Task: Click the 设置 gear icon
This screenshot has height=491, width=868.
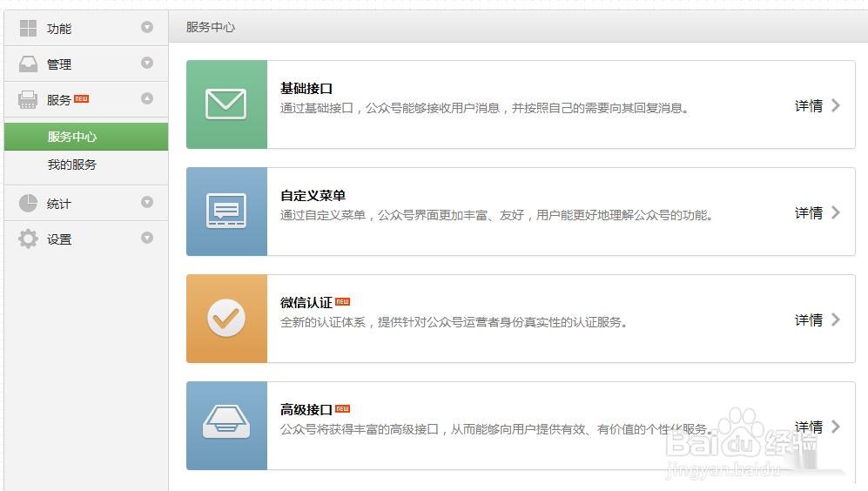Action: click(28, 239)
